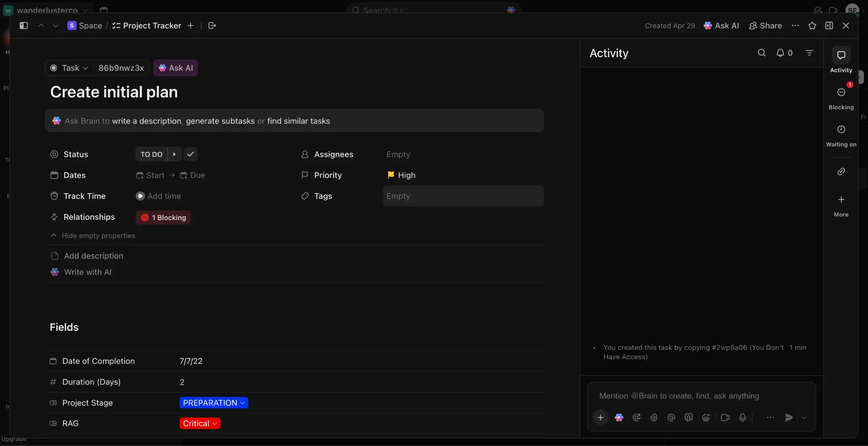
Task: Open the notifications bell with 0
Action: pyautogui.click(x=784, y=53)
